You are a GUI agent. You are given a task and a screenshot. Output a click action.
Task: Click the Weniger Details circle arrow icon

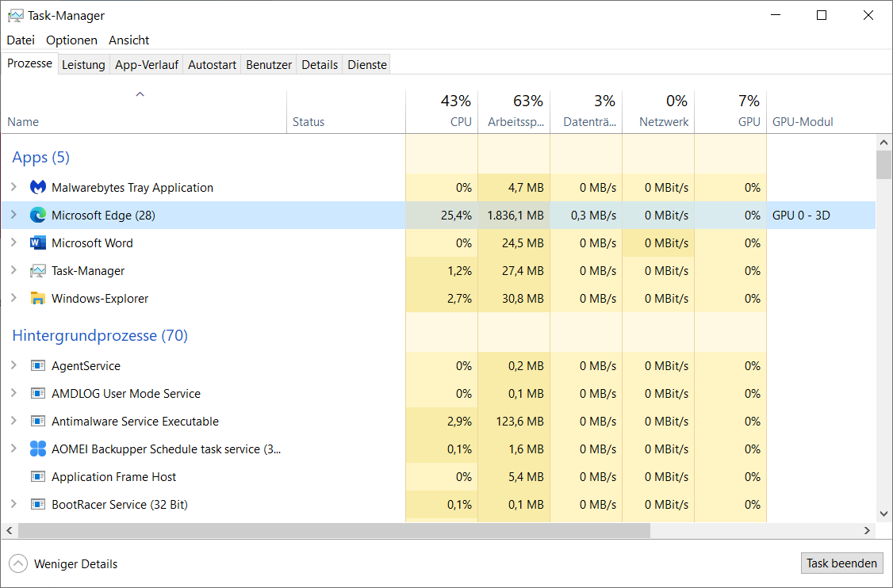18,563
